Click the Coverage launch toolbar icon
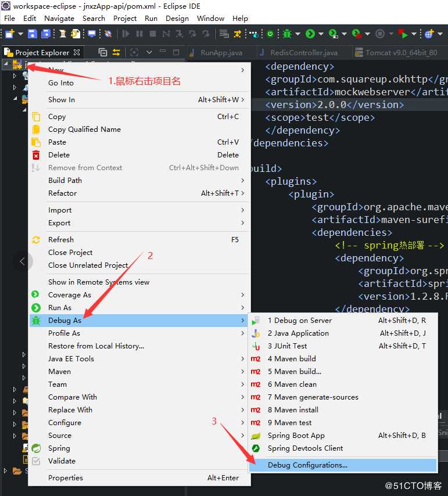 (x=333, y=34)
